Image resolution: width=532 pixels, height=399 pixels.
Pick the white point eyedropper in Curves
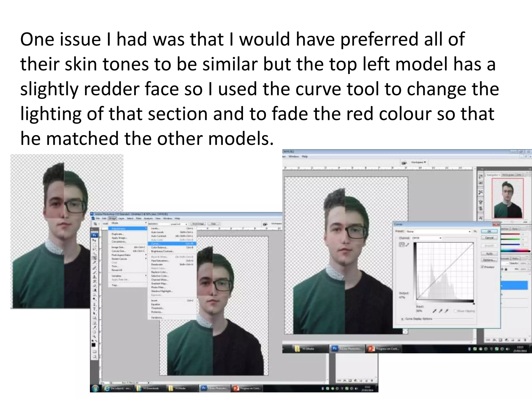coord(447,311)
